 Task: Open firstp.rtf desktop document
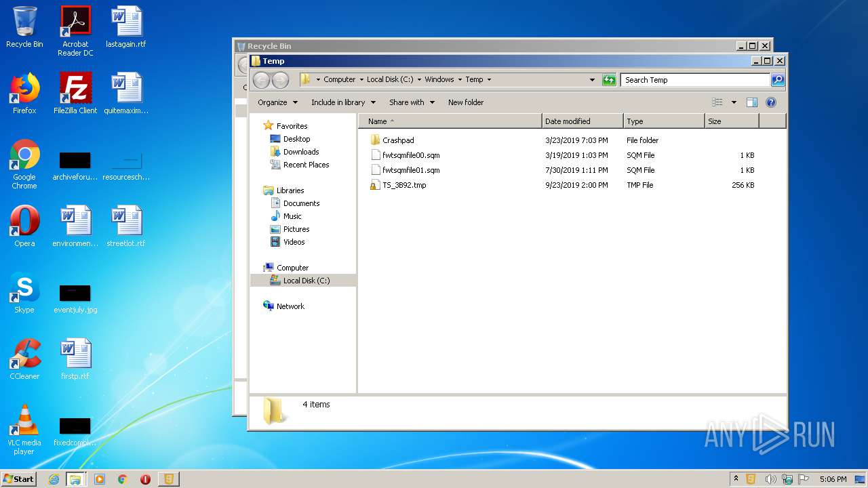point(75,359)
